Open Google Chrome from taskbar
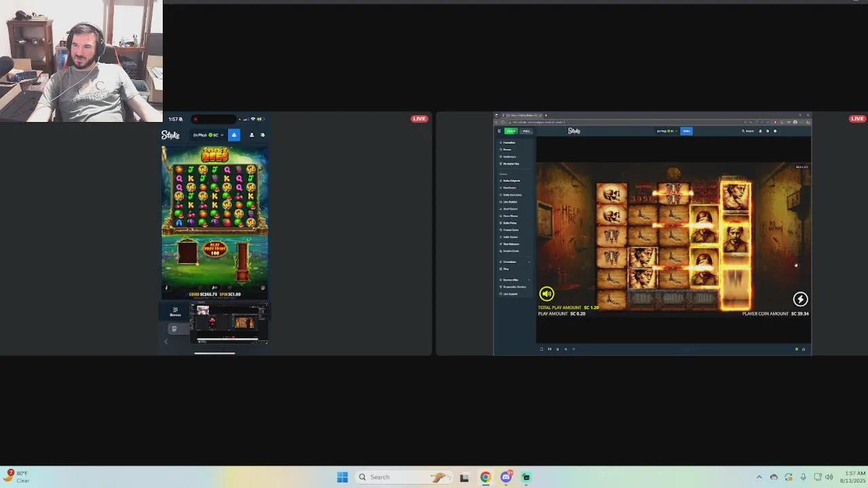This screenshot has height=488, width=868. (x=486, y=477)
